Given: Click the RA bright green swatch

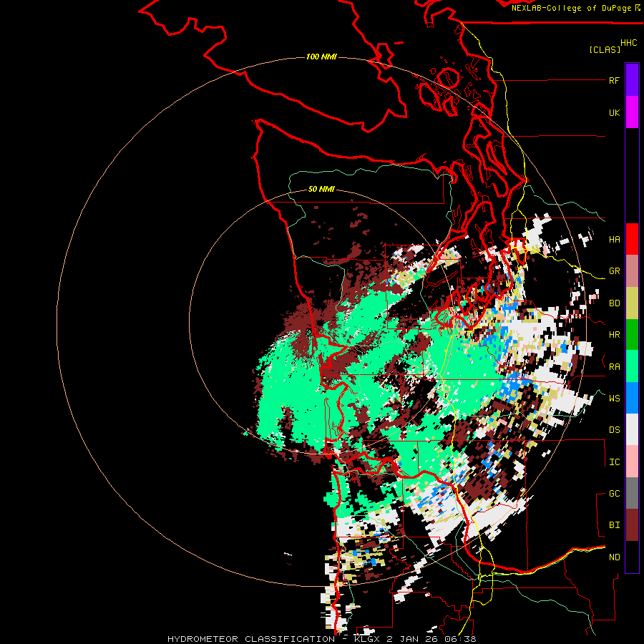Looking at the screenshot, I should [x=632, y=366].
